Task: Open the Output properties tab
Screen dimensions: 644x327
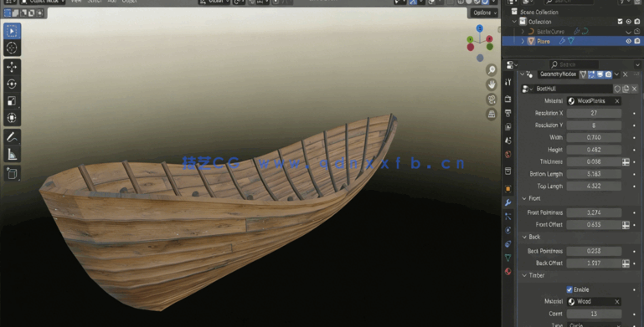Action: pyautogui.click(x=508, y=113)
